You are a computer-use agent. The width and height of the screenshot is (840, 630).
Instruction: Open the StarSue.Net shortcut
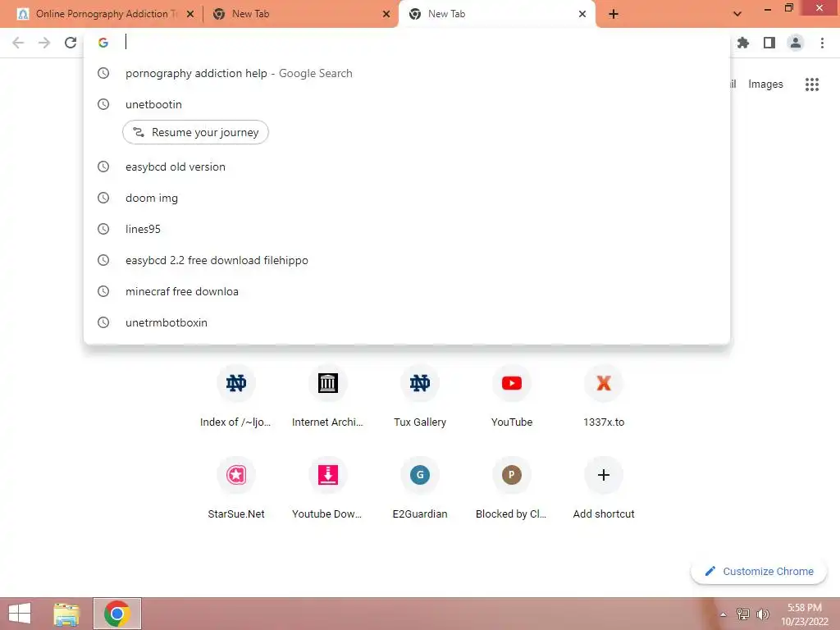(235, 489)
